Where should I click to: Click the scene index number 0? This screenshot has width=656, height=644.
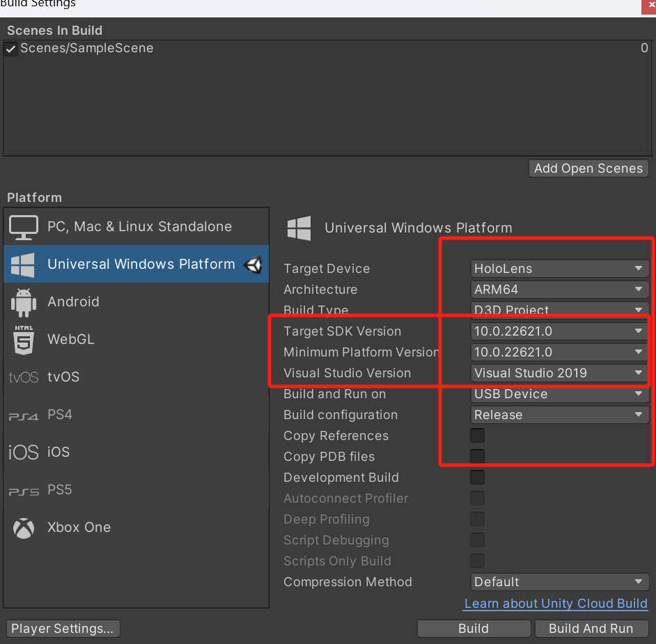tap(644, 48)
